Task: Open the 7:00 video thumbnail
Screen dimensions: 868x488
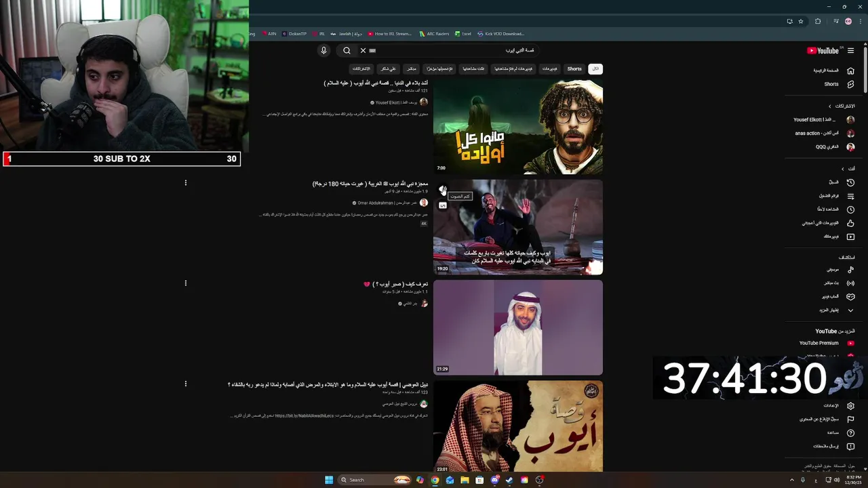Action: [518, 127]
